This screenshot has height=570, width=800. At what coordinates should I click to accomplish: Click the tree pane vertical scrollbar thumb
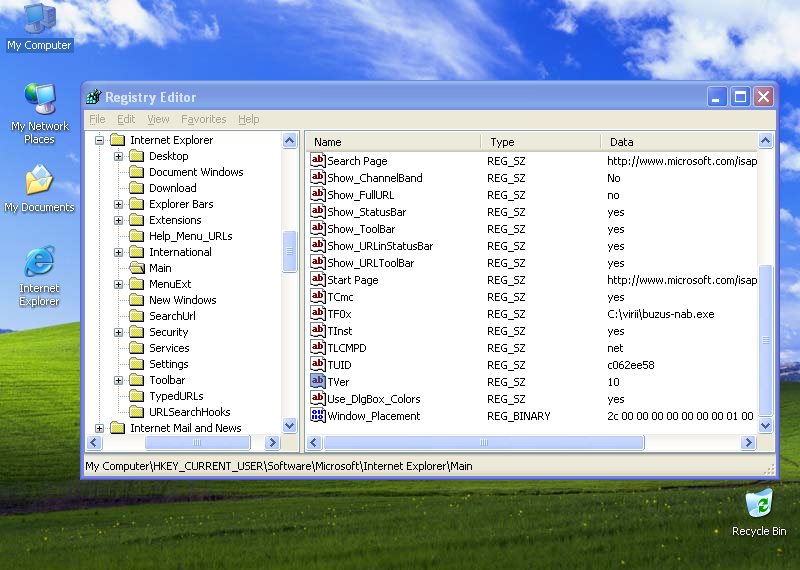(289, 251)
